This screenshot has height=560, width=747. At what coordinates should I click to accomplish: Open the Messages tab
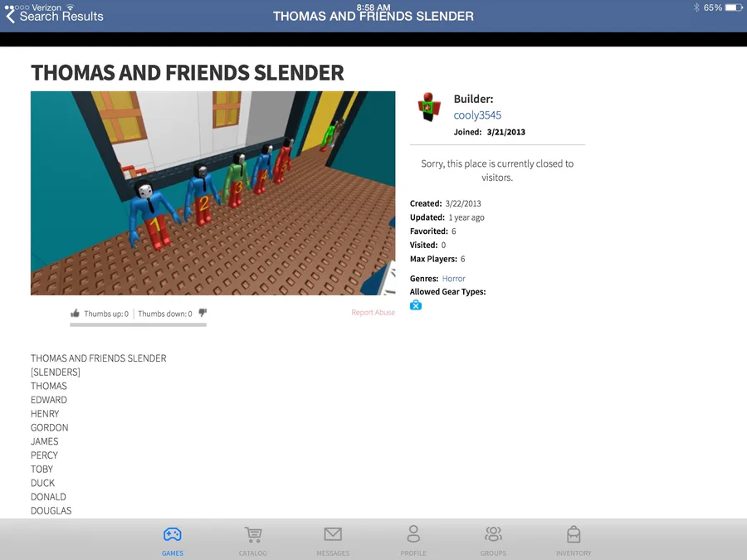(333, 541)
